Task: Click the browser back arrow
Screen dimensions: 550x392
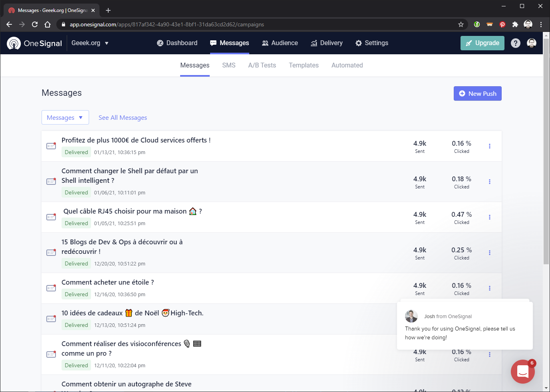Action: point(9,24)
